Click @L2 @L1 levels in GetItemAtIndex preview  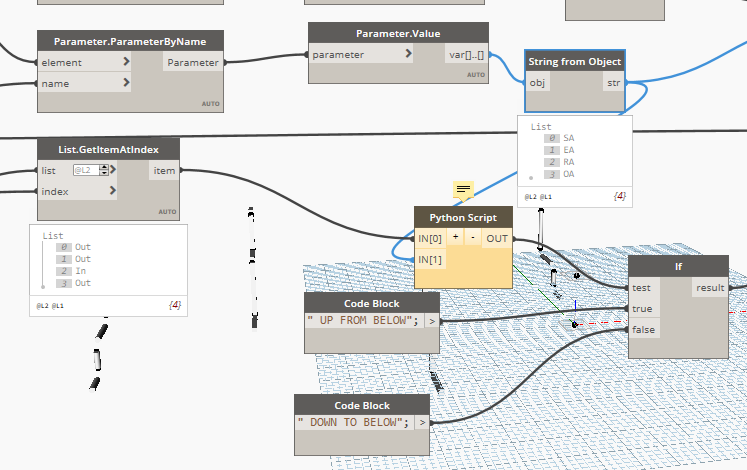50,306
